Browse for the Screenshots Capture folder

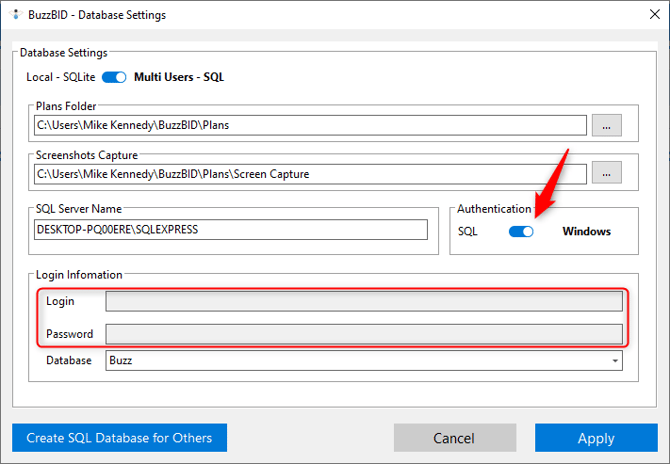[607, 173]
